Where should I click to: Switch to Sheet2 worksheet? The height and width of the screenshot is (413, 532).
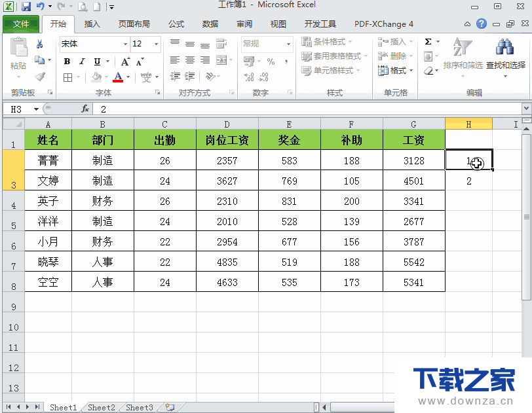(101, 407)
